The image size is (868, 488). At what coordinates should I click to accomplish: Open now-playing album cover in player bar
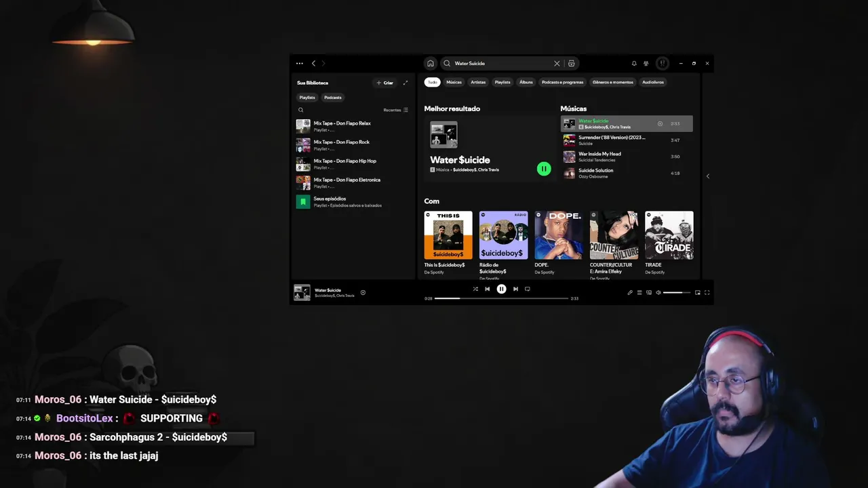pos(302,292)
